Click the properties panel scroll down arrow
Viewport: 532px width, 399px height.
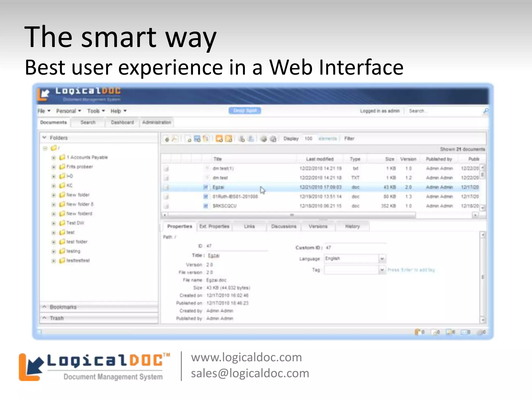pyautogui.click(x=483, y=320)
